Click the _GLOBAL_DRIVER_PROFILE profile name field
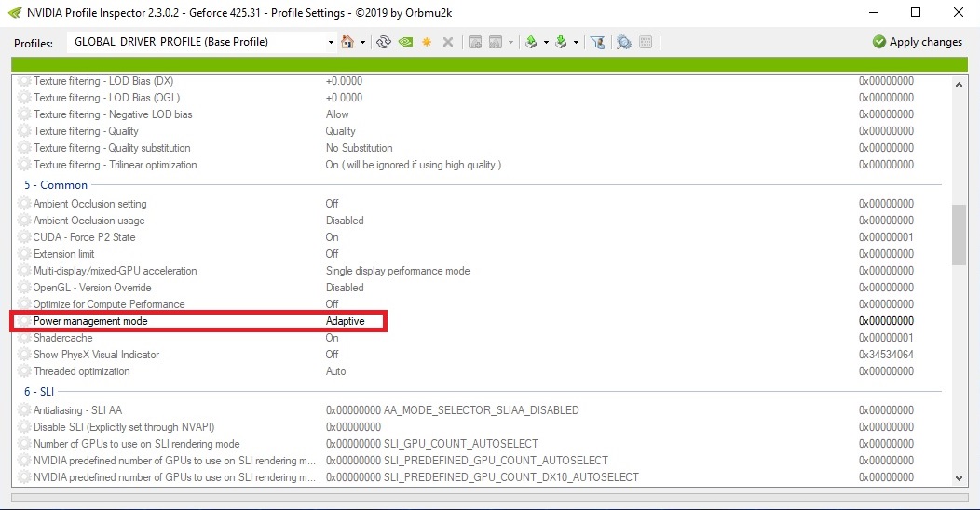This screenshot has width=980, height=510. point(197,42)
